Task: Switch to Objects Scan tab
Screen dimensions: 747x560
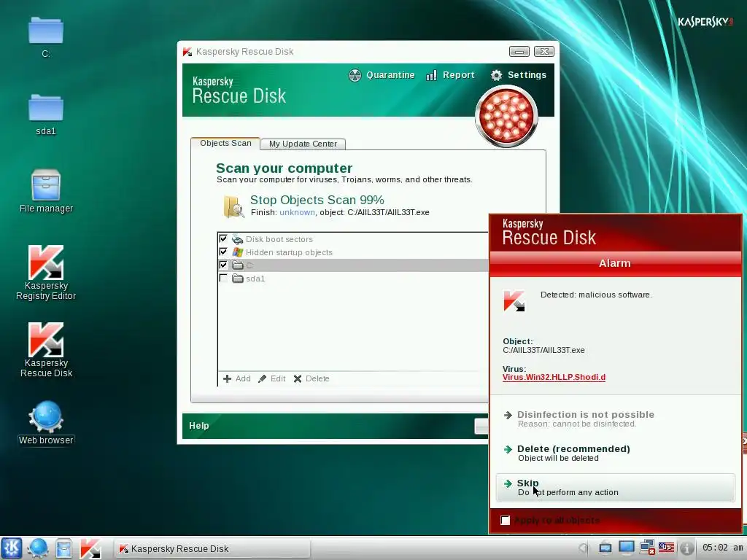Action: tap(225, 144)
